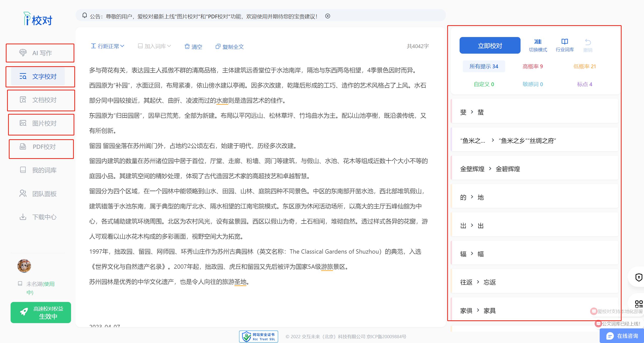The height and width of the screenshot is (343, 644).
Task: Filter by 低概率 21 suggestions
Action: [584, 66]
